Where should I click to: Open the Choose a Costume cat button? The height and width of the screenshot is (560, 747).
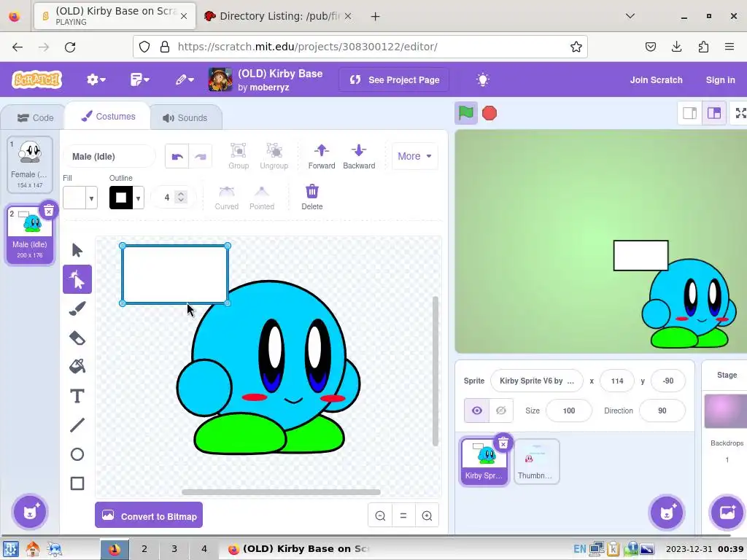tap(30, 513)
